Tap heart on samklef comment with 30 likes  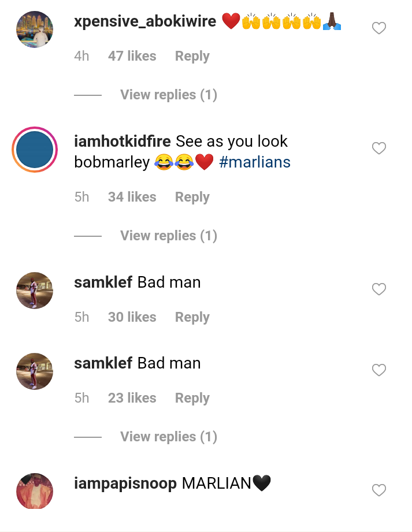pos(378,289)
